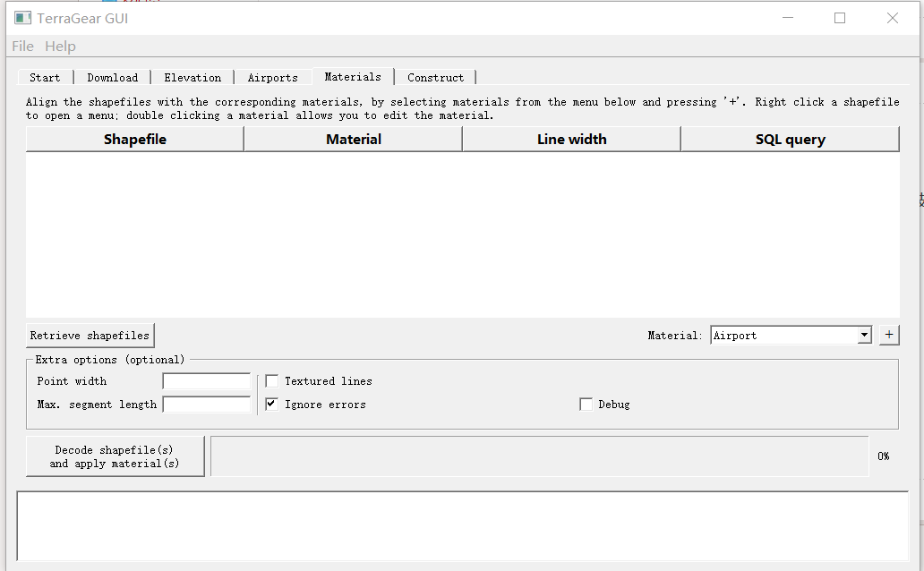Switch to the Download tab
The image size is (924, 571).
coord(113,78)
